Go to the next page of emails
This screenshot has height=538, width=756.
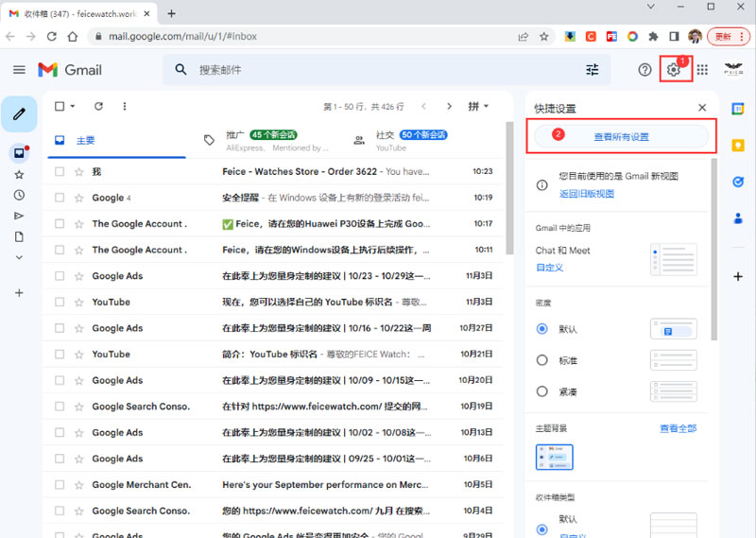[450, 106]
